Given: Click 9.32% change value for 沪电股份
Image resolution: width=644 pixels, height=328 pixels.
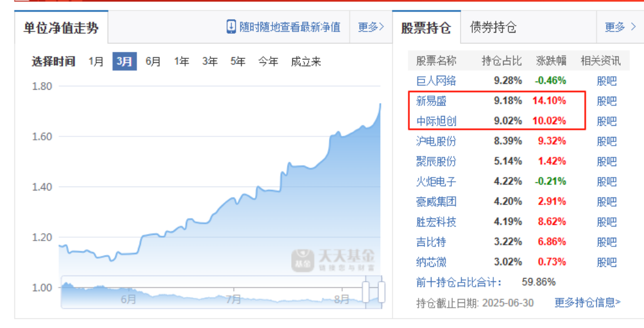Looking at the screenshot, I should 552,141.
